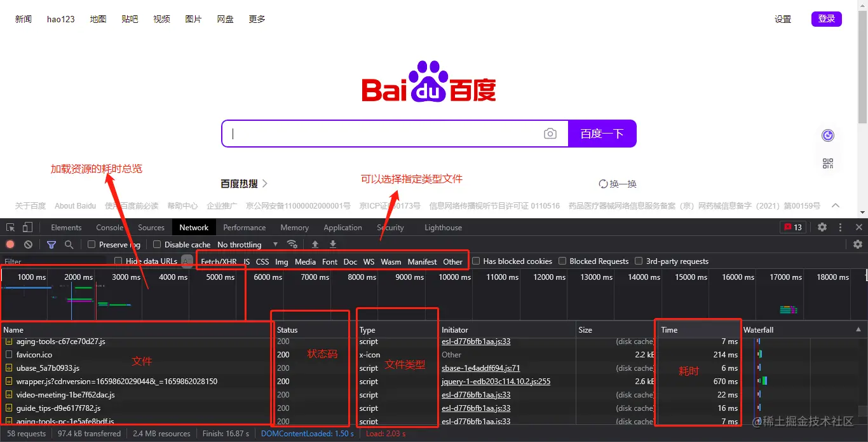Screen dimensions: 868x442
Task: Switch to Memory tab
Action: (x=295, y=227)
